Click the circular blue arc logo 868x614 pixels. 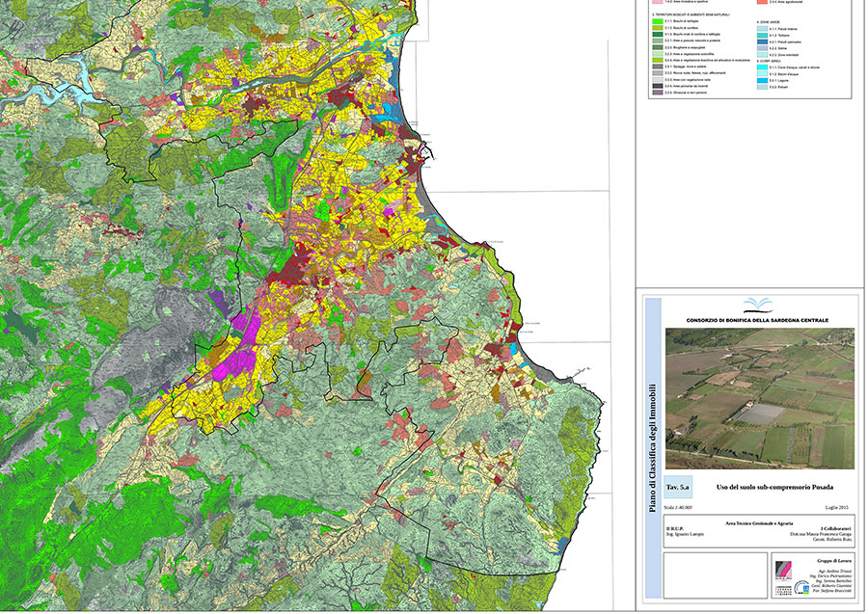coord(801,587)
